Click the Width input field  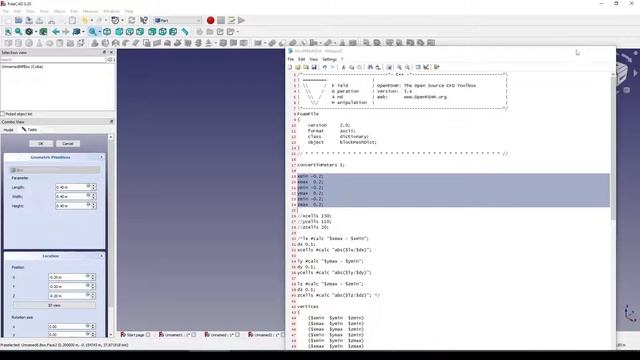73,196
